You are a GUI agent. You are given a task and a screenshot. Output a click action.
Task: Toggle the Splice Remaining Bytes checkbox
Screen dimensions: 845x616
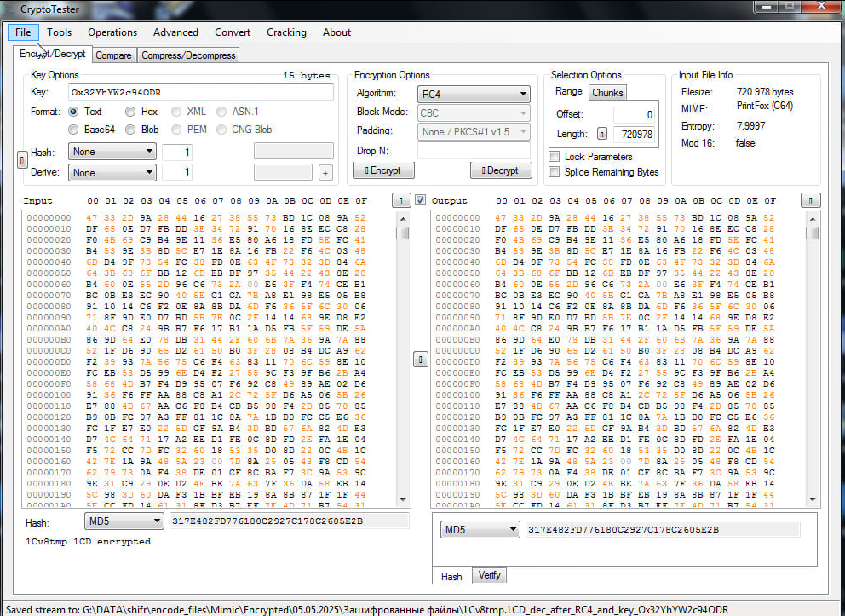point(554,172)
